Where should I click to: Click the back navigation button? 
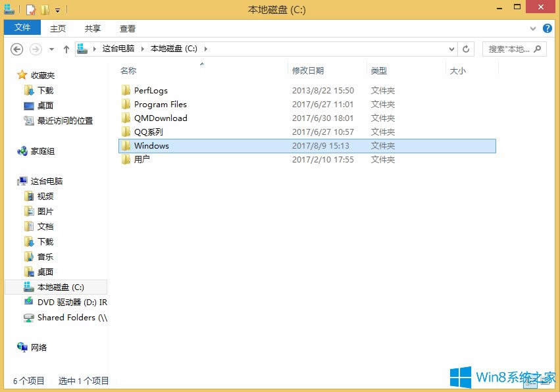tap(16, 49)
